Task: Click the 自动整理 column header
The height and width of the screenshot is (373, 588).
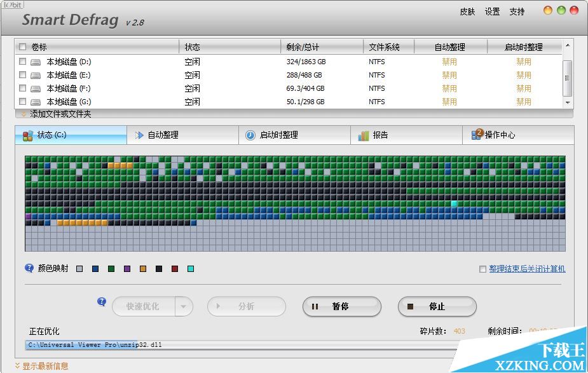Action: (x=450, y=47)
